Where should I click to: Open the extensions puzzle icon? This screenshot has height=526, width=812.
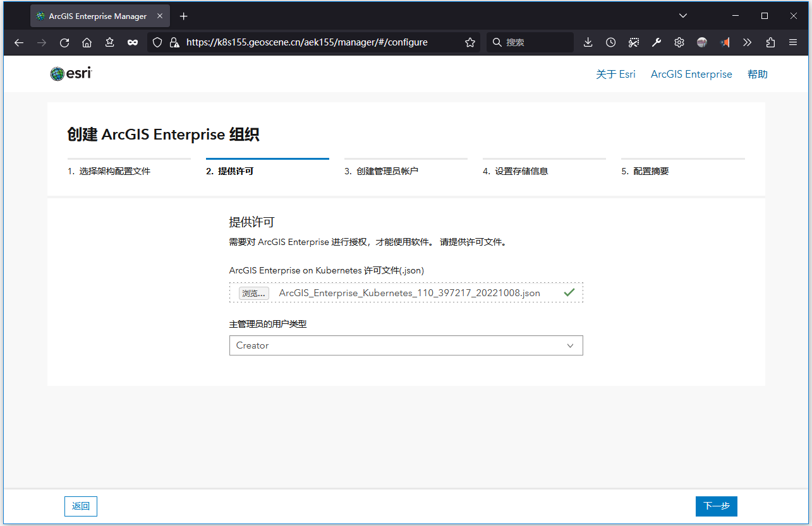click(x=770, y=42)
